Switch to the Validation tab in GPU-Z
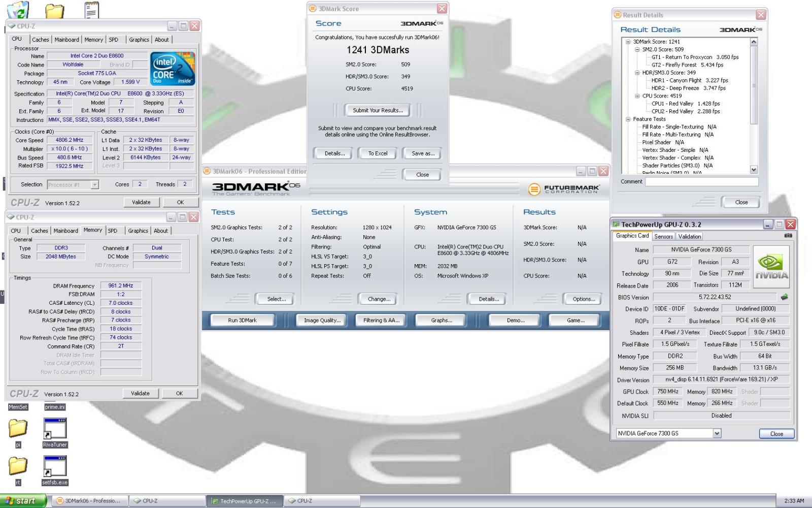Image resolution: width=812 pixels, height=508 pixels. pyautogui.click(x=689, y=236)
